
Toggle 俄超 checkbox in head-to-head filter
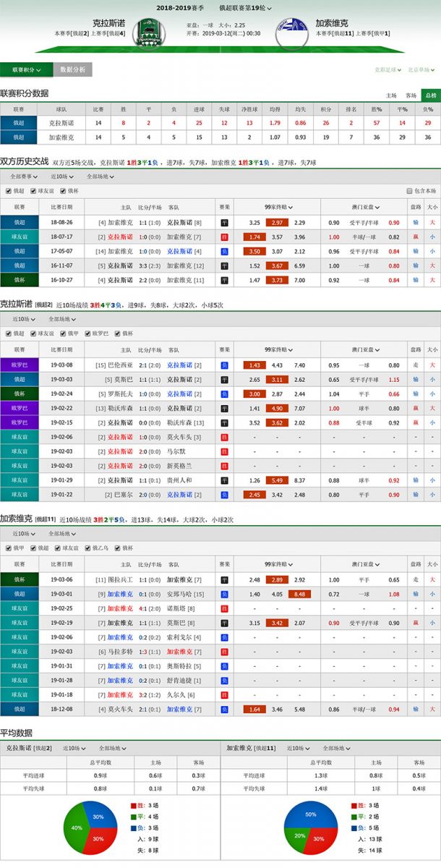pos(8,191)
